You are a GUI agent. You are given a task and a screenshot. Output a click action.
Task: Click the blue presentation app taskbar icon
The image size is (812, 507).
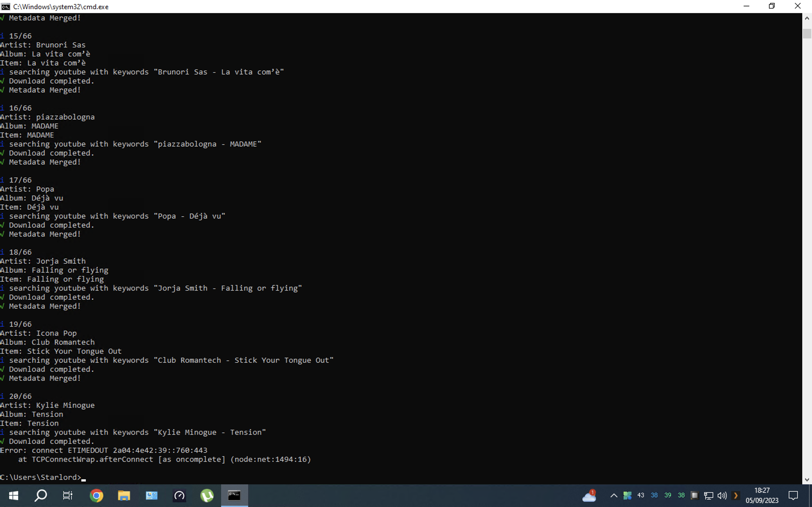pyautogui.click(x=152, y=496)
